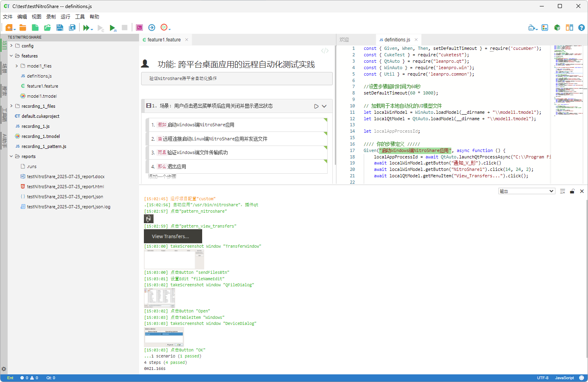Clear the output panel log
588x382 pixels.
pos(562,191)
